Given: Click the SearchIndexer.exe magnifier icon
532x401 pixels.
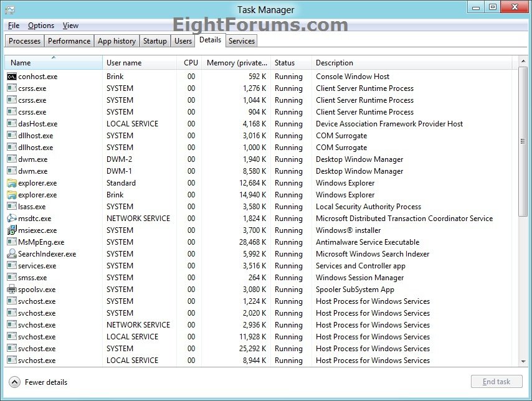Looking at the screenshot, I should (12, 254).
